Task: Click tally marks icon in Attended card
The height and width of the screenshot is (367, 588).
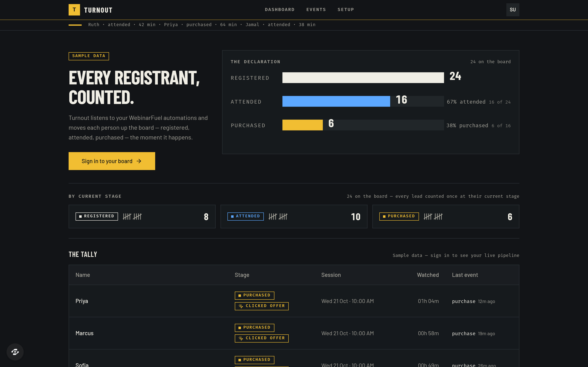Action: click(278, 217)
